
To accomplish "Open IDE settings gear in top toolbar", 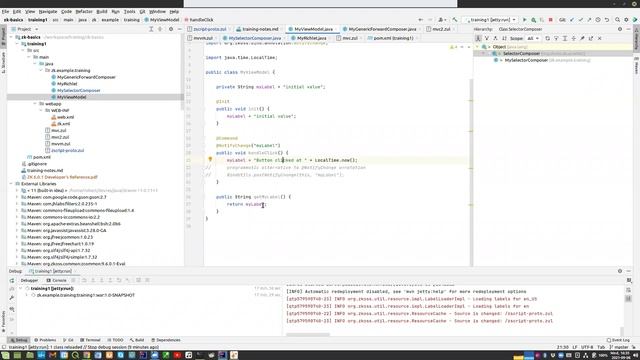I will pos(626,20).
